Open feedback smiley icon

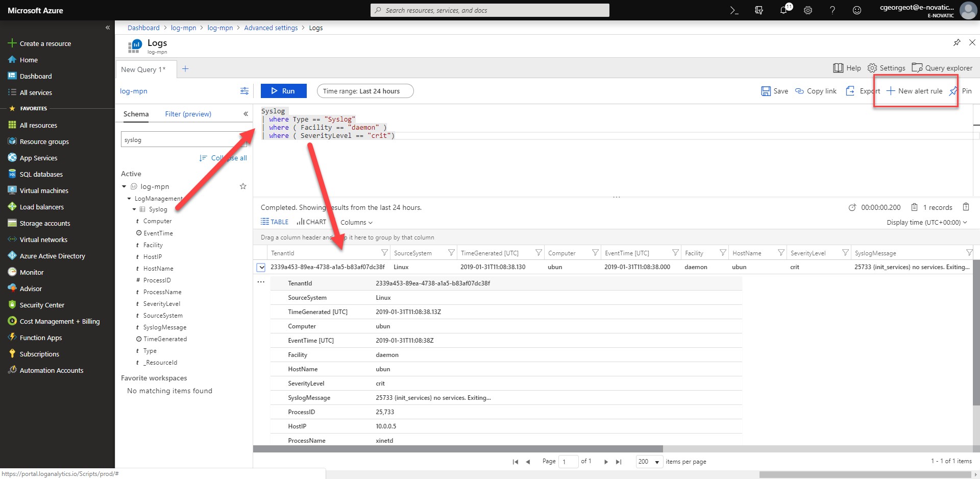857,10
